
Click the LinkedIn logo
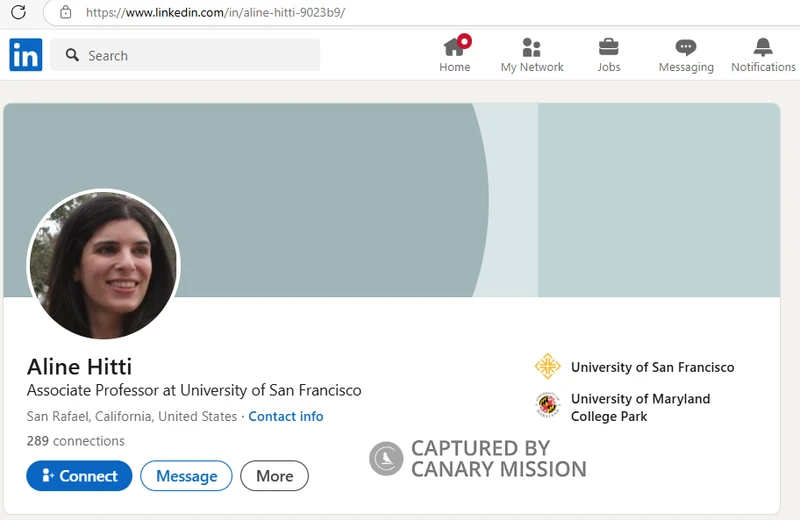coord(26,55)
